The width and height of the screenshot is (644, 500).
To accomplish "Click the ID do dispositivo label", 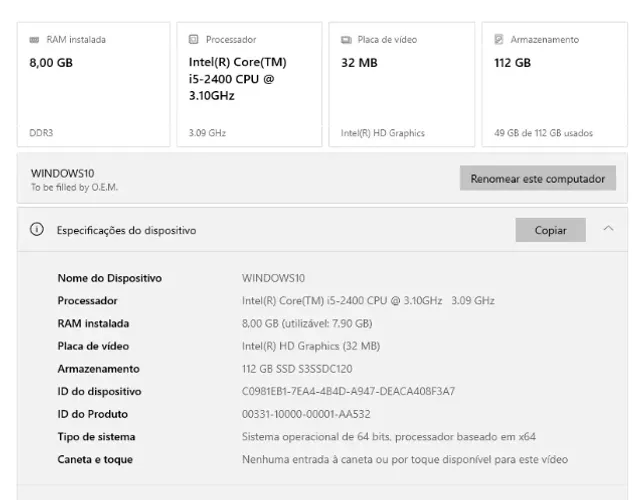I will pos(99,392).
